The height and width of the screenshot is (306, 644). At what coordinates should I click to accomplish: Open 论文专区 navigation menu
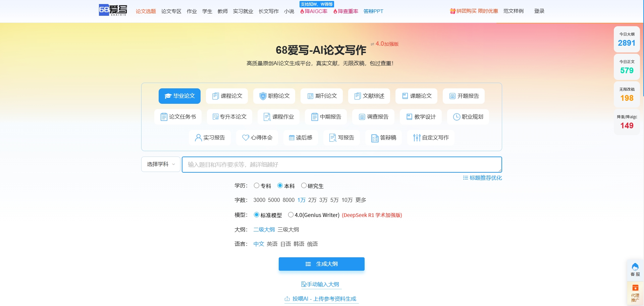point(171,11)
